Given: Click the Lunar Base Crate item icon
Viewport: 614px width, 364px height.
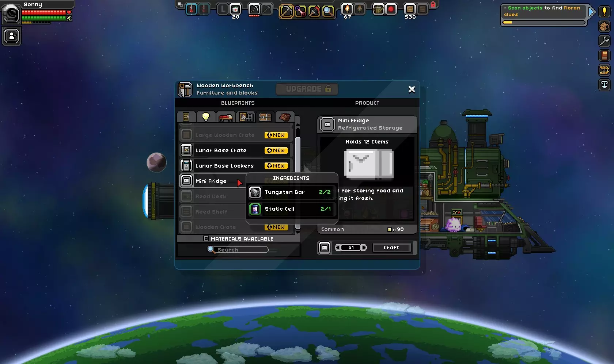Looking at the screenshot, I should pos(186,150).
